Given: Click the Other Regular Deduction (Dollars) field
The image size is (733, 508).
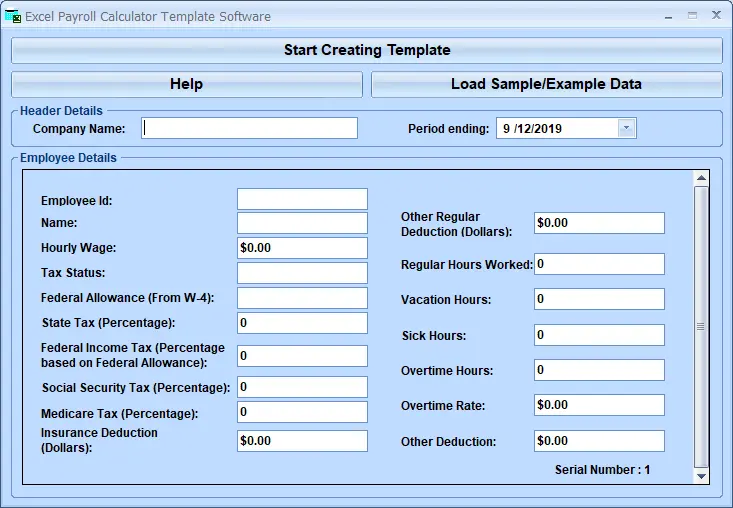Looking at the screenshot, I should (x=599, y=223).
